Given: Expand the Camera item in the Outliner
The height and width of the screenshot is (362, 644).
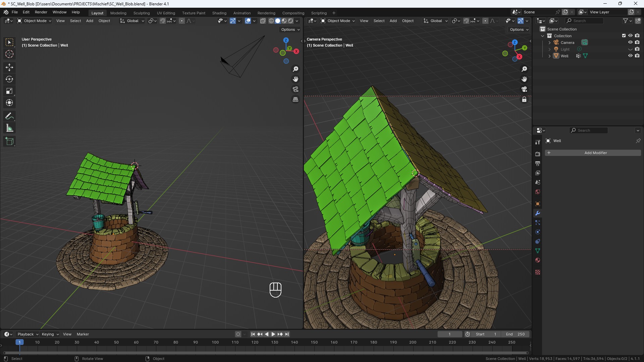Looking at the screenshot, I should point(549,42).
